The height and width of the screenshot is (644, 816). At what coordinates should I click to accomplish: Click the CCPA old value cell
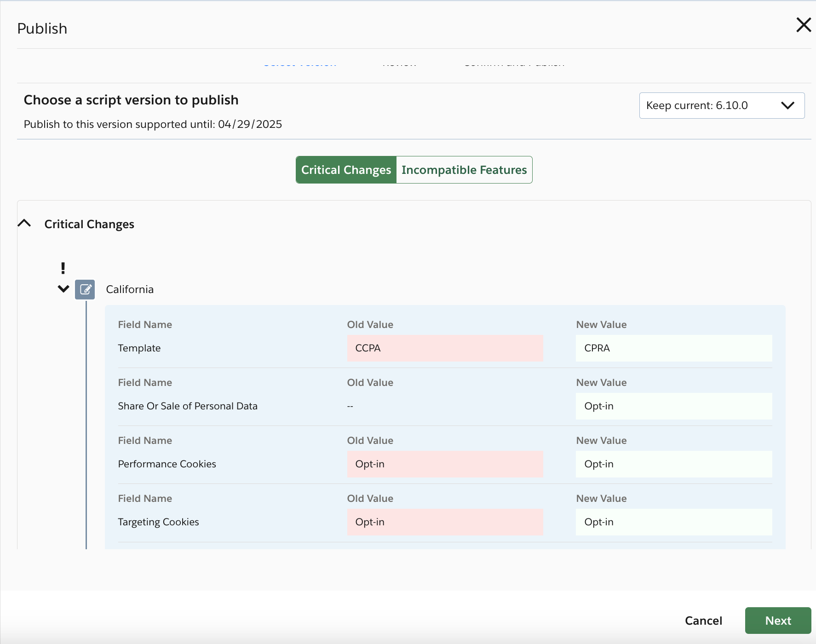[x=444, y=348]
